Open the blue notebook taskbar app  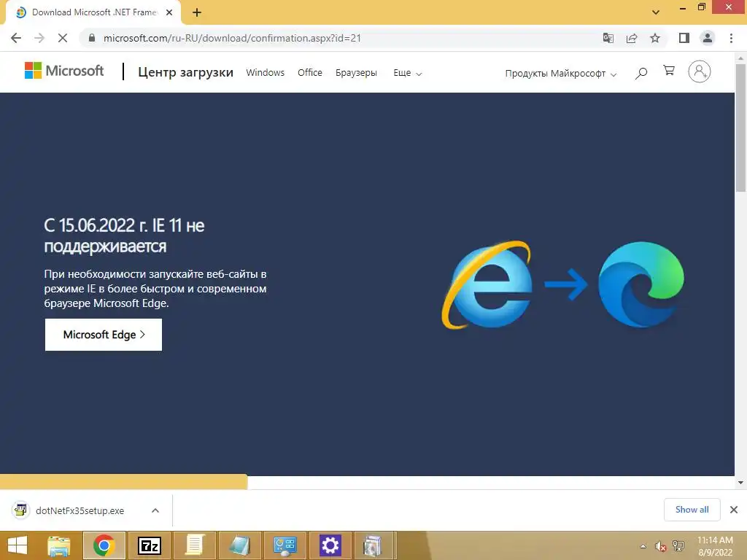239,545
